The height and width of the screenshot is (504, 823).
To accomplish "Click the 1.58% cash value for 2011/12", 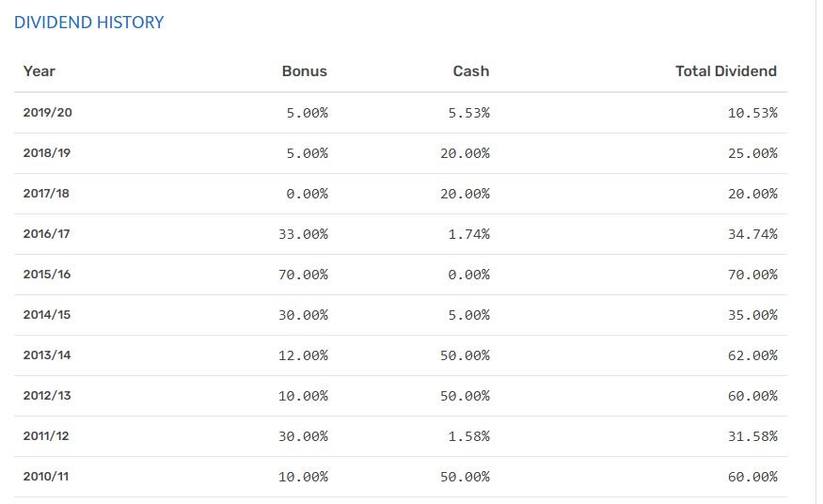I will (468, 436).
